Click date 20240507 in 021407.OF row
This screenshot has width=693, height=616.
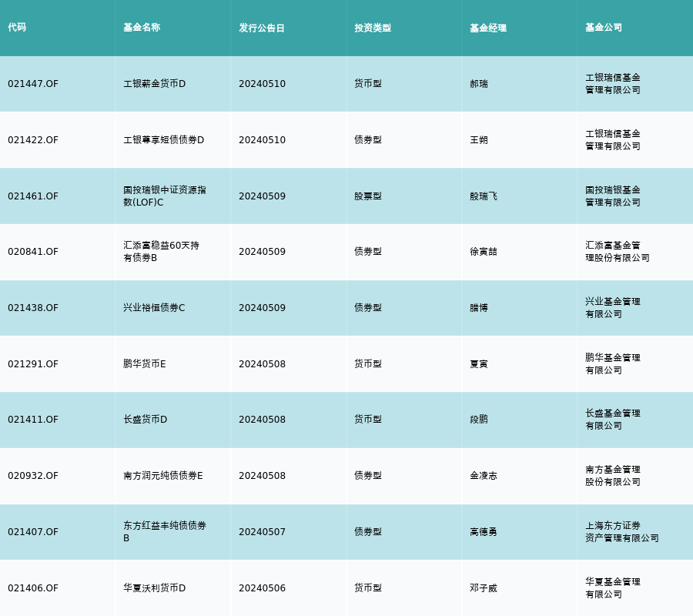(262, 531)
